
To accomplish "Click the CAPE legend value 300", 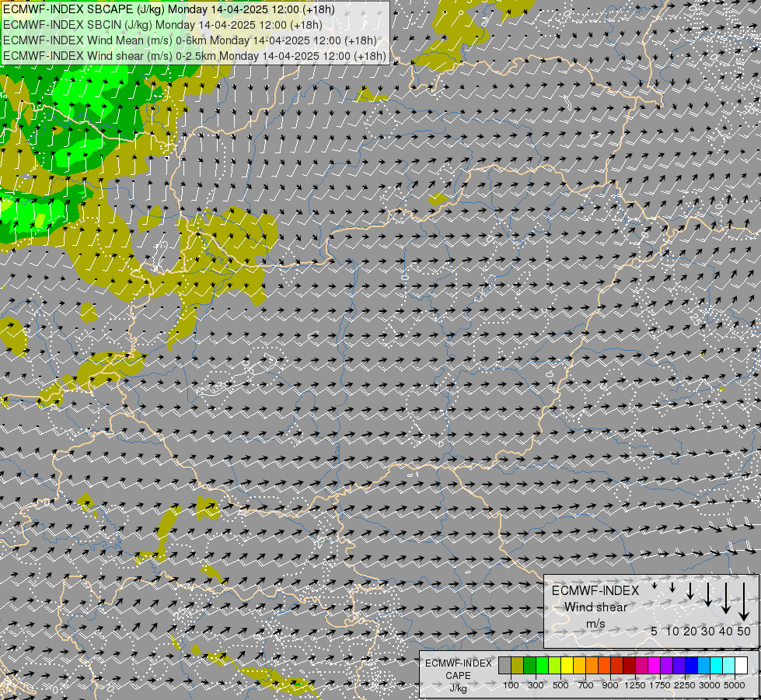I will [536, 685].
